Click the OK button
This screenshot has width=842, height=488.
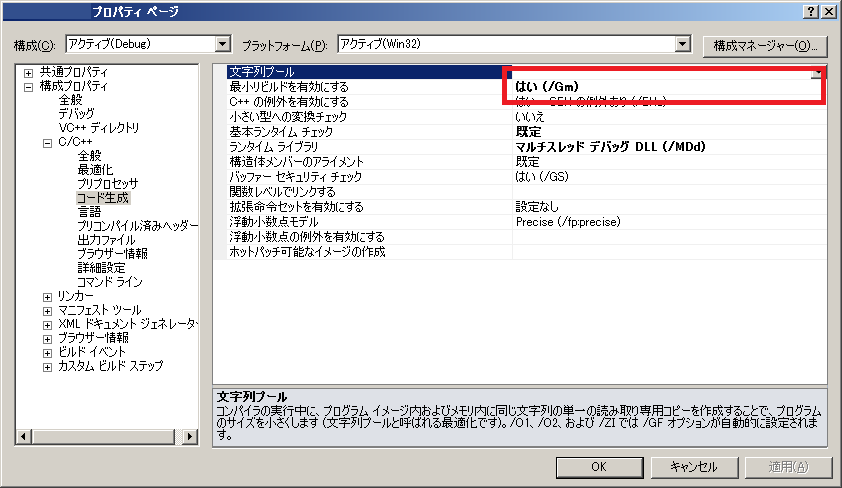[599, 467]
